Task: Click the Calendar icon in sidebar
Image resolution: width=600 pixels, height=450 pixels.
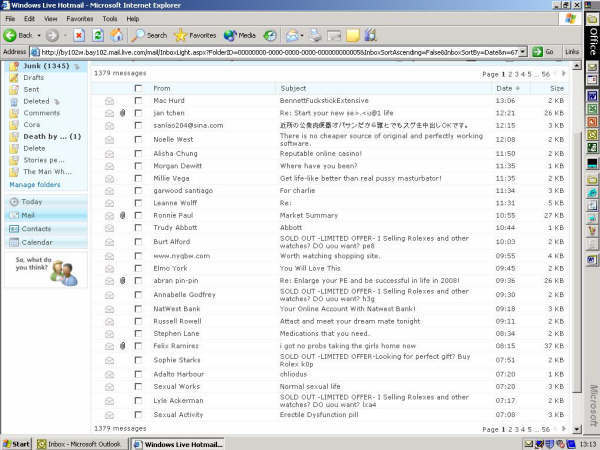Action: [14, 242]
